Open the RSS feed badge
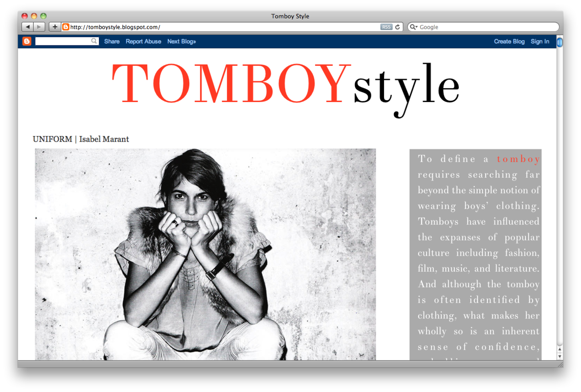 click(386, 27)
